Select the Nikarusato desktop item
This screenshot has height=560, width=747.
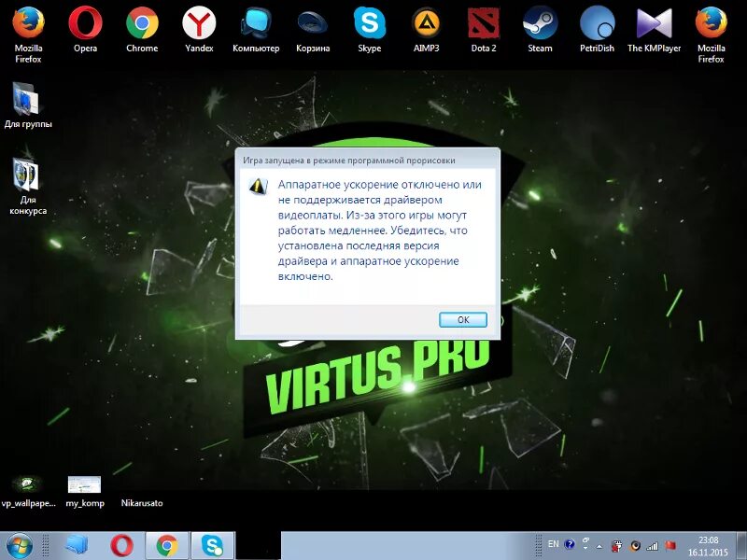[142, 503]
